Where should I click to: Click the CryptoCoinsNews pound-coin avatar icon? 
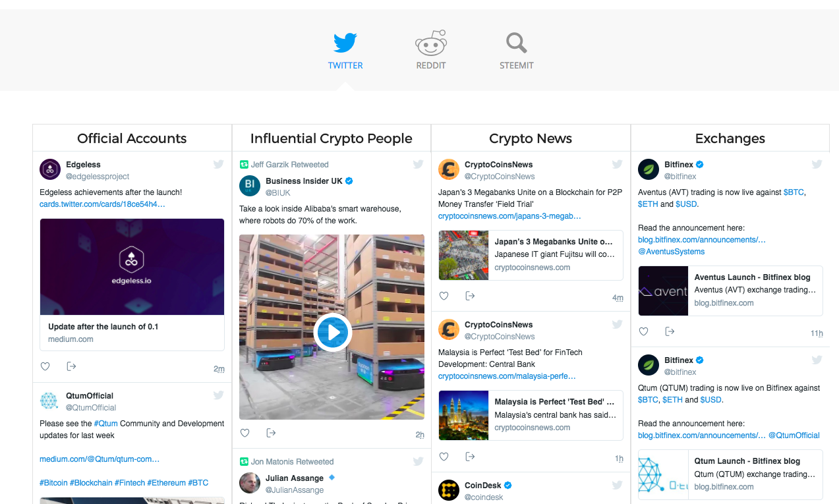(x=449, y=169)
